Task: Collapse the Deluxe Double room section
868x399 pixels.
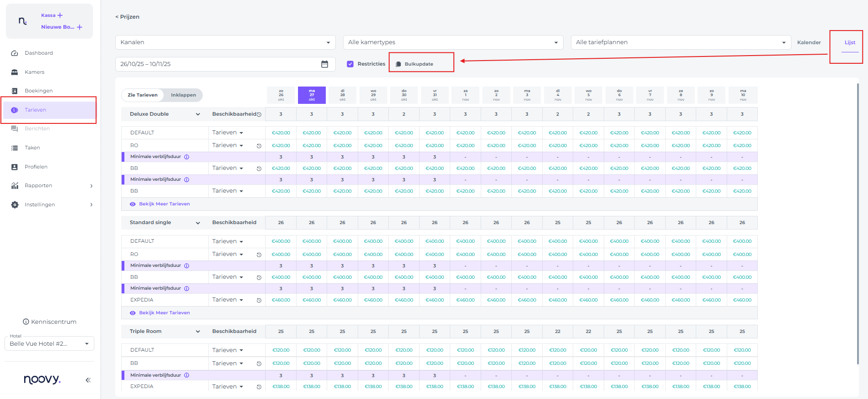Action: pos(198,114)
